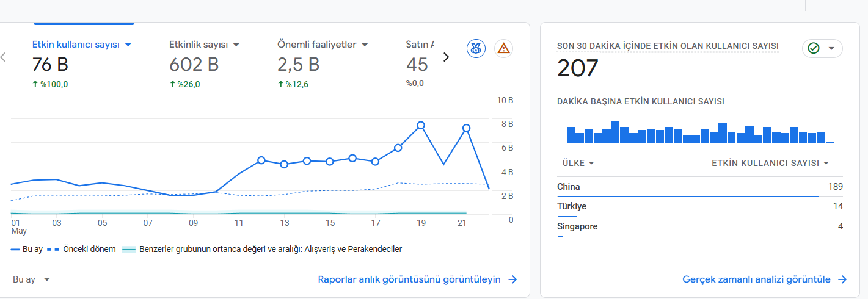Click the green check status icon
Screen dimensions: 868x299
point(814,48)
